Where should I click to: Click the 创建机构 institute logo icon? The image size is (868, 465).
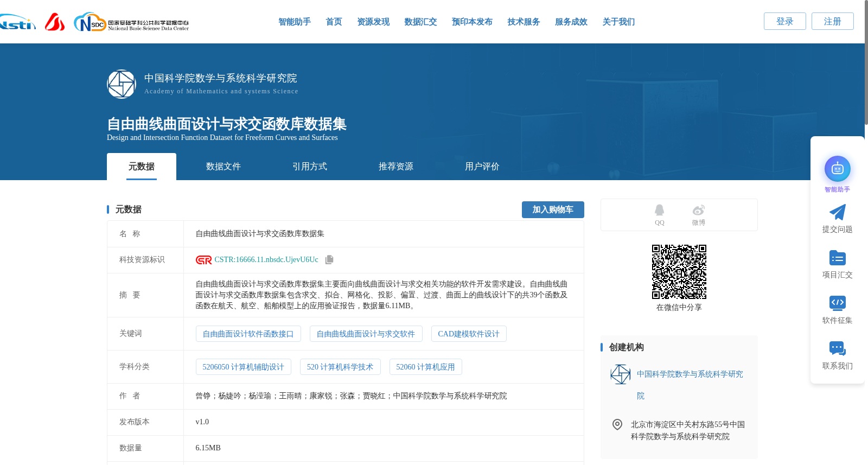pyautogui.click(x=621, y=374)
